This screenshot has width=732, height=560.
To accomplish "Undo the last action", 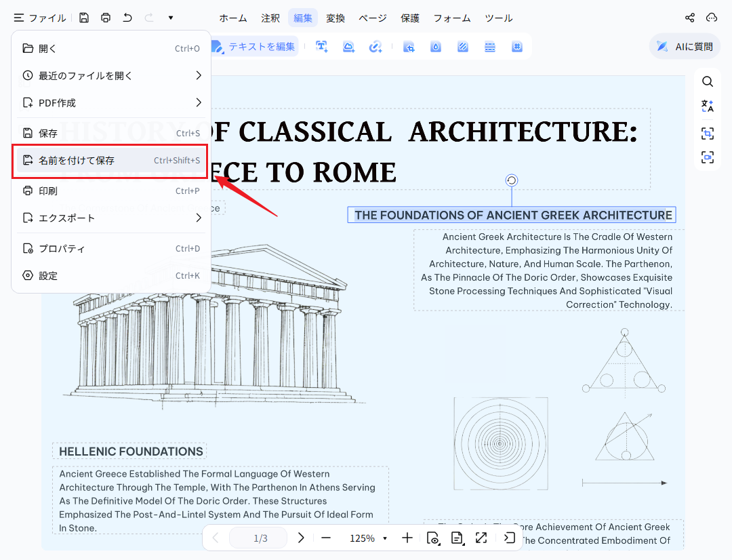I will coord(127,18).
